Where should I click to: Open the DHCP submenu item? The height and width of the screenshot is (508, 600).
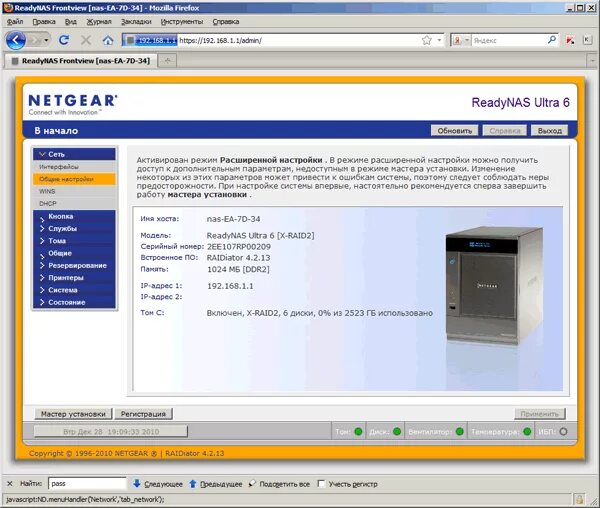click(74, 204)
